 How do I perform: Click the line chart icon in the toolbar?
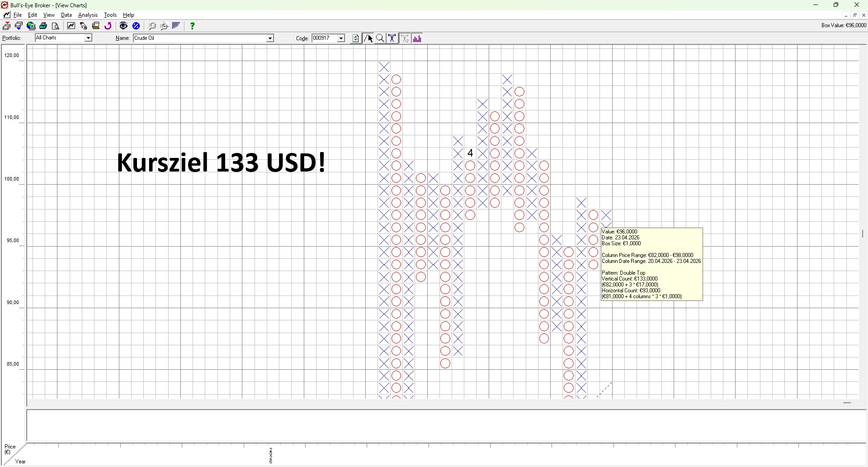tap(71, 26)
